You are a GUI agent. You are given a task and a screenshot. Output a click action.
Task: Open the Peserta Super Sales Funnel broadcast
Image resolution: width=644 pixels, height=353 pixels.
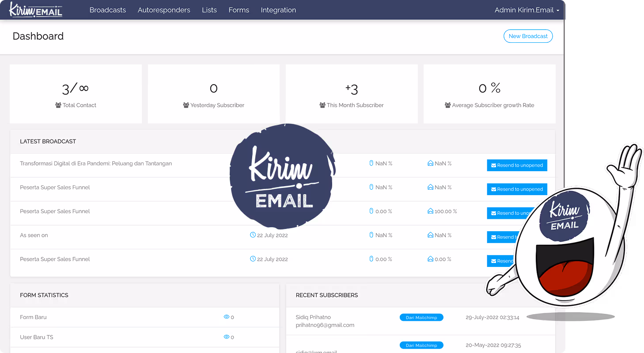55,188
